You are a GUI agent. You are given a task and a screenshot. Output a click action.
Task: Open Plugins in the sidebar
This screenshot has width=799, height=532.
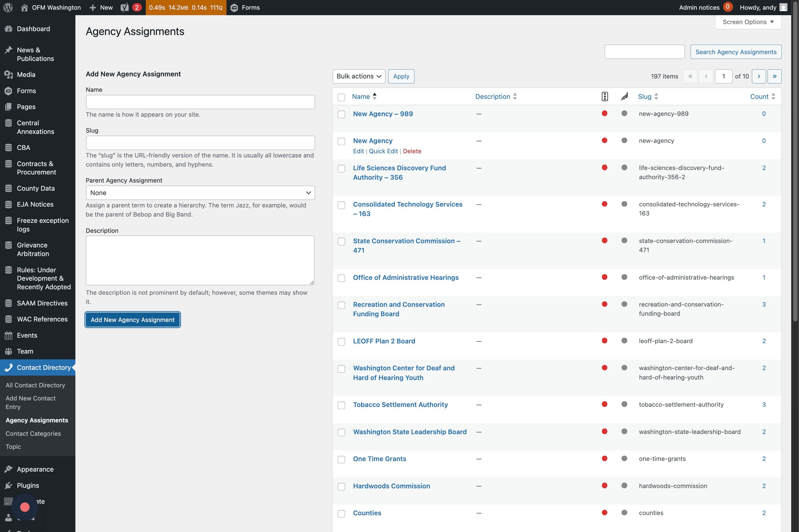[x=28, y=485]
